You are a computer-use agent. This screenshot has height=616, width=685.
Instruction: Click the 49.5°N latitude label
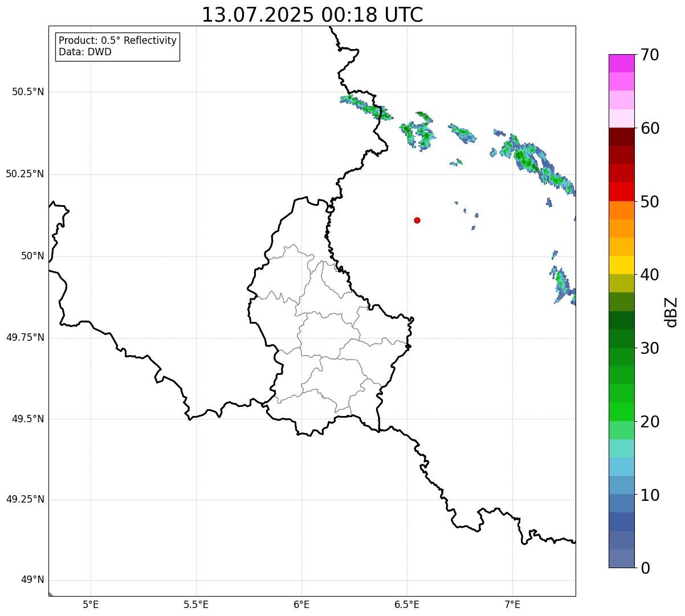point(27,419)
